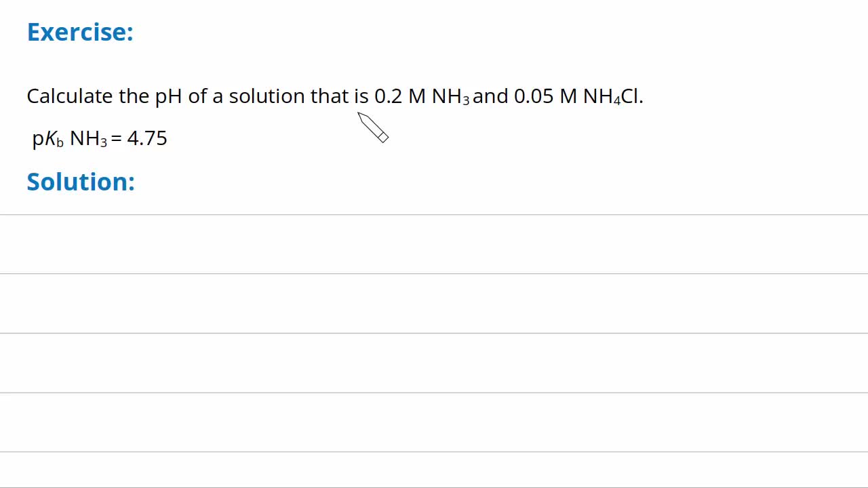Click the third blank ruled row
This screenshot has height=488, width=868.
pos(434,363)
